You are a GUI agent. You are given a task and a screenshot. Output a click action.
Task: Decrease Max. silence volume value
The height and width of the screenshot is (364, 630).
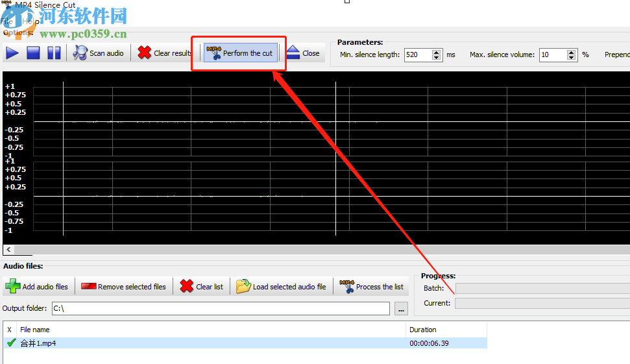(572, 58)
